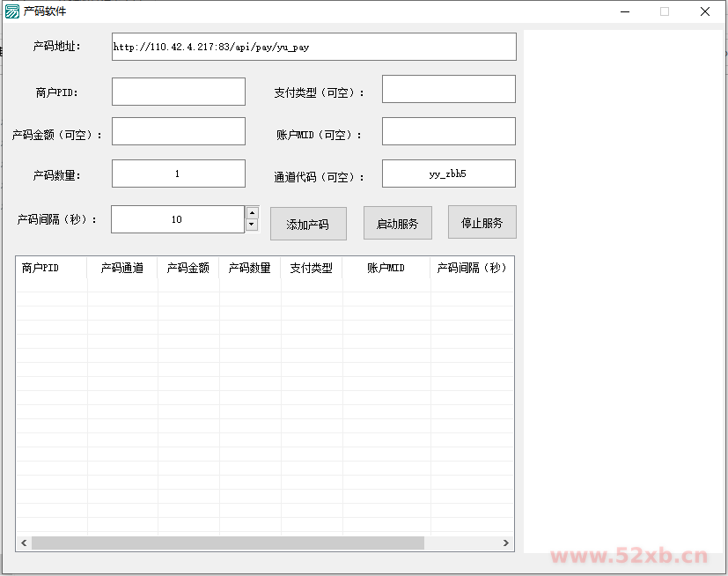Focus the 账户MID input field
The image size is (728, 576).
point(448,131)
